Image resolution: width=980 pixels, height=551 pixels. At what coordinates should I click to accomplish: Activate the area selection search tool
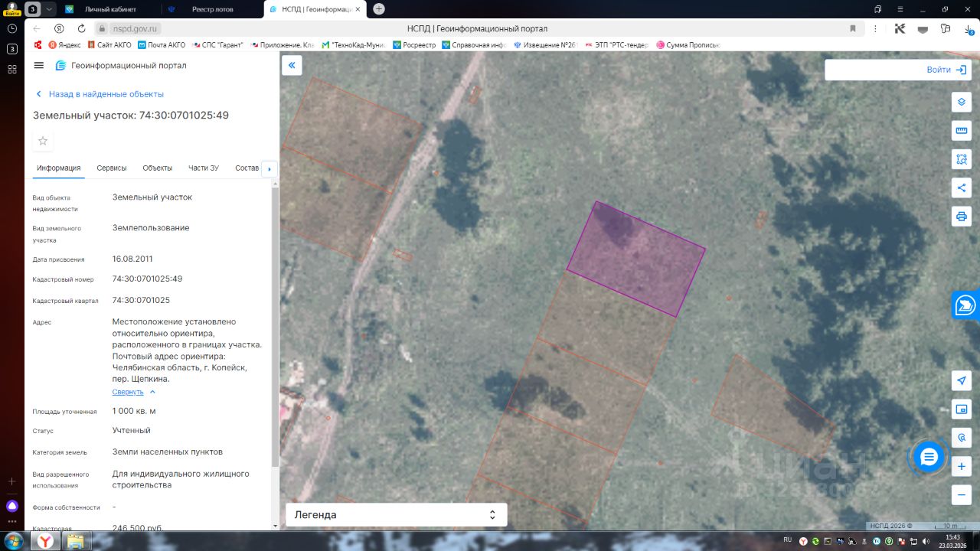962,159
